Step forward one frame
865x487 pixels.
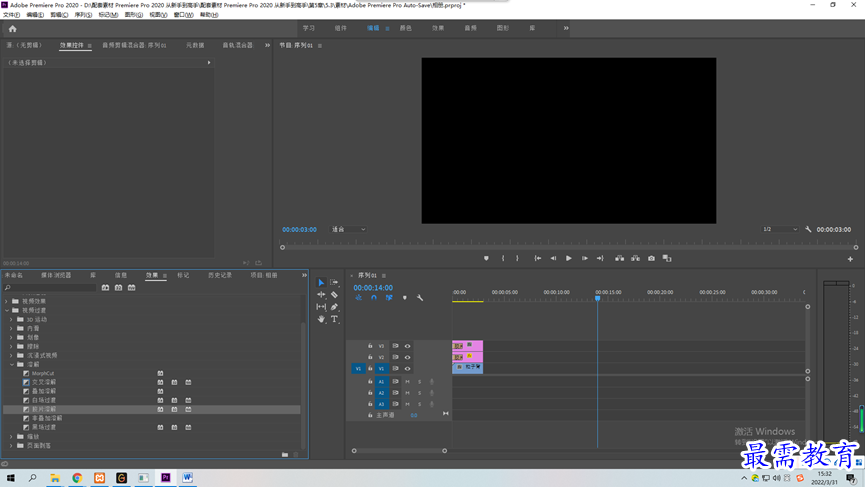click(x=584, y=258)
